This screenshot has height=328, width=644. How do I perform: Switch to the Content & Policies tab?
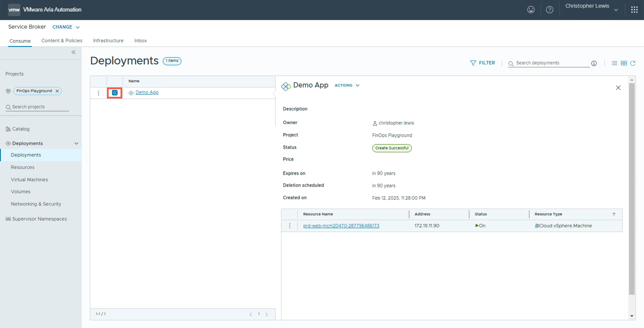62,41
